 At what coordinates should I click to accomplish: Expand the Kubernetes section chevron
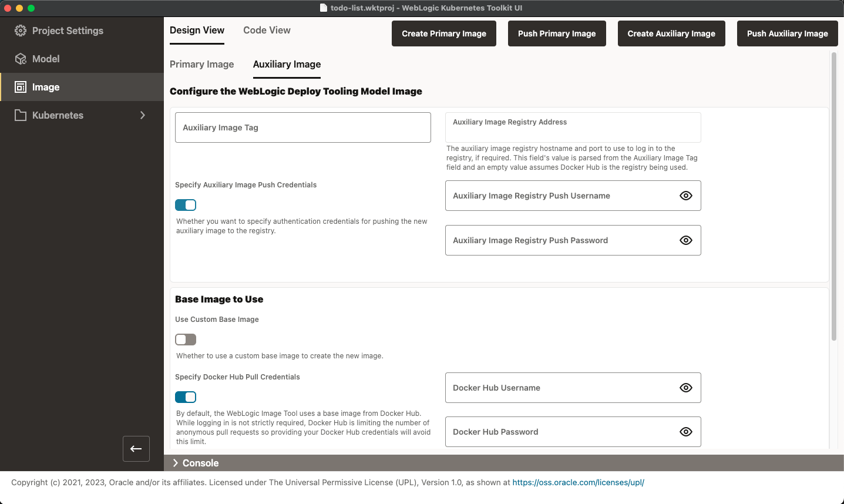click(143, 115)
